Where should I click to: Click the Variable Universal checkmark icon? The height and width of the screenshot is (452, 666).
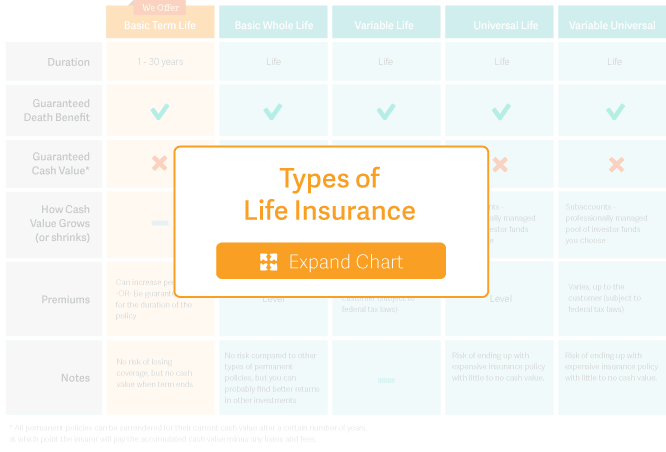[615, 112]
